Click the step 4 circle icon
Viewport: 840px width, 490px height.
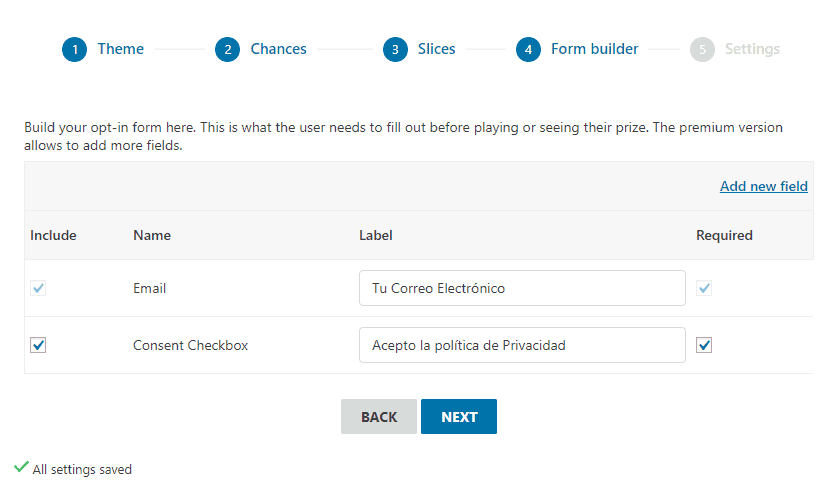click(x=528, y=49)
